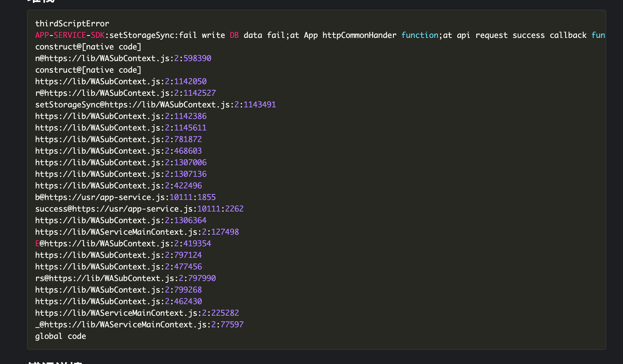The width and height of the screenshot is (623, 364).
Task: Click the r@ WASubContext.js:2:1142527 frame
Action: pyautogui.click(x=126, y=93)
